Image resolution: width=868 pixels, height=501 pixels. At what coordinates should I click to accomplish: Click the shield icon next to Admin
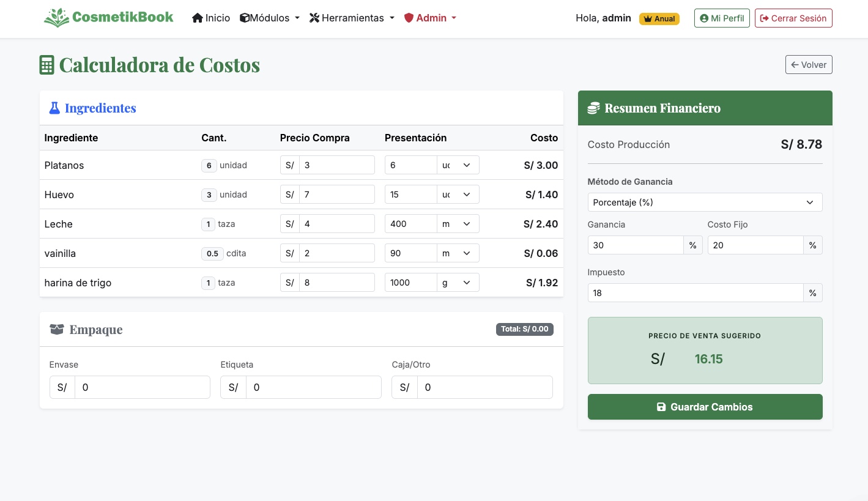(409, 18)
